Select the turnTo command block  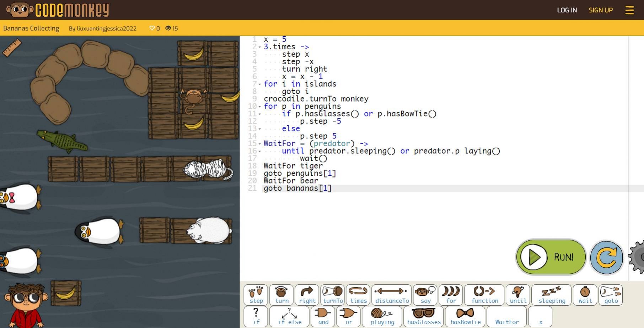(x=333, y=295)
